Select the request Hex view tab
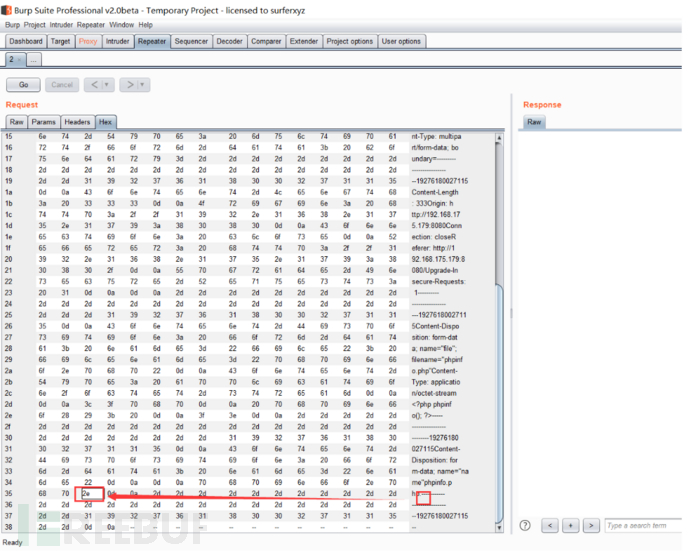 [105, 122]
